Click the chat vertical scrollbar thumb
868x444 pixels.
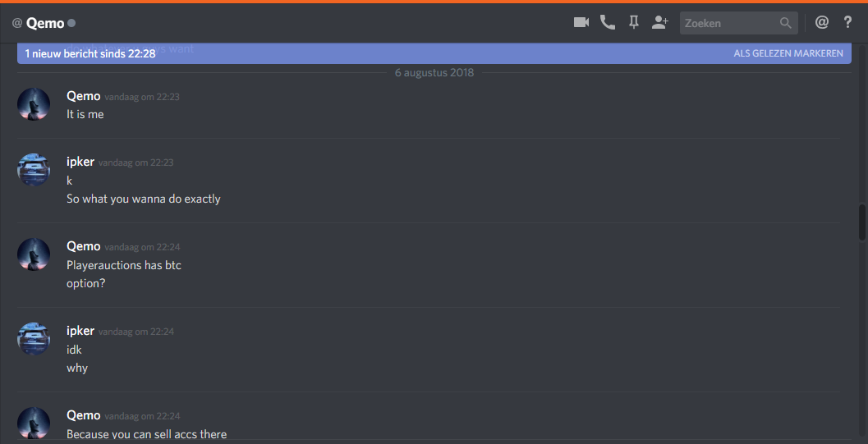862,222
